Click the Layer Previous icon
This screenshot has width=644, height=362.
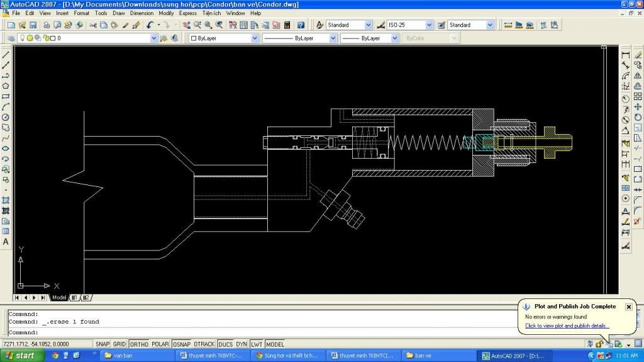click(x=175, y=38)
